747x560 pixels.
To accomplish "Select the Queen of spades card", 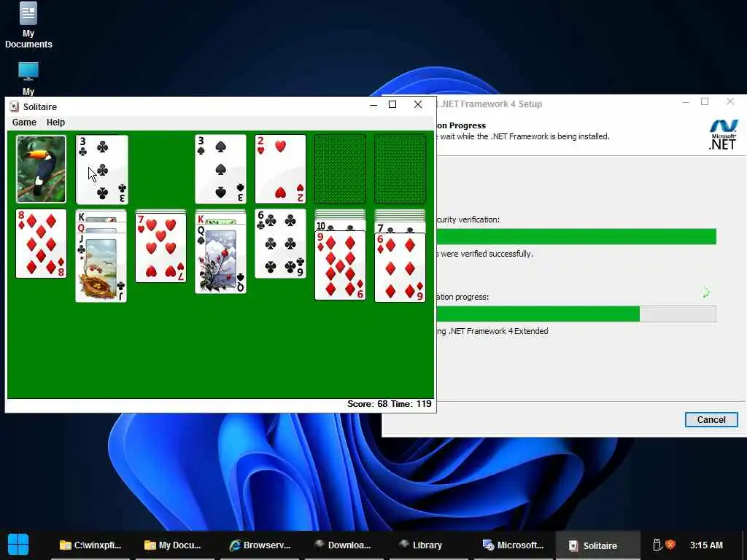I will click(x=220, y=259).
